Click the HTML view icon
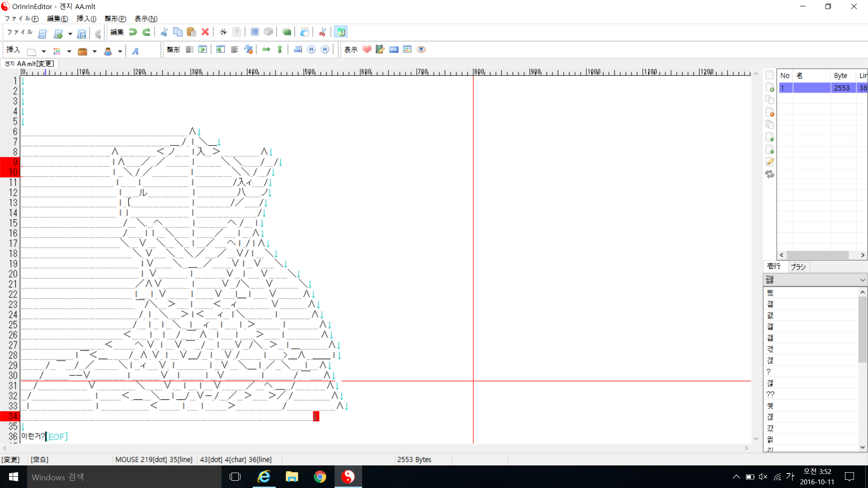 point(394,50)
